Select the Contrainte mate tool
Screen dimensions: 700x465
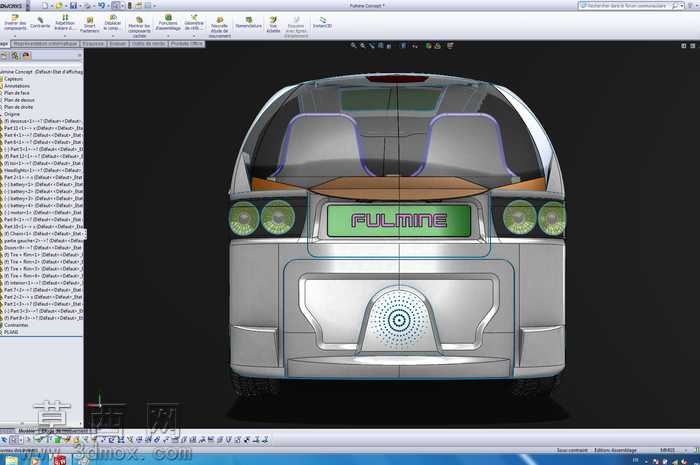[40, 23]
